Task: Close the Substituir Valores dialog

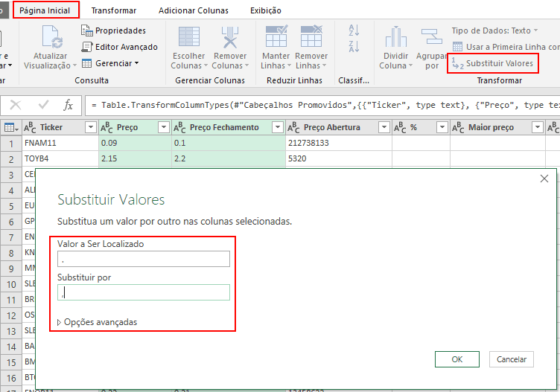Action: [x=544, y=179]
